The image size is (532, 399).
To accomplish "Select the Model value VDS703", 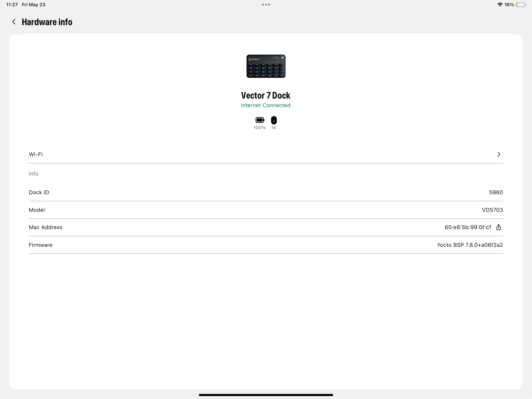I will (x=492, y=210).
